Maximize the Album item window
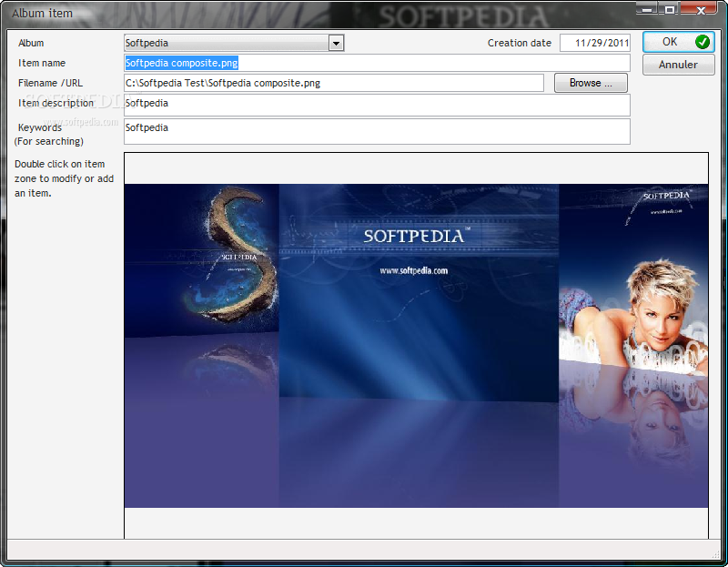 (670, 9)
